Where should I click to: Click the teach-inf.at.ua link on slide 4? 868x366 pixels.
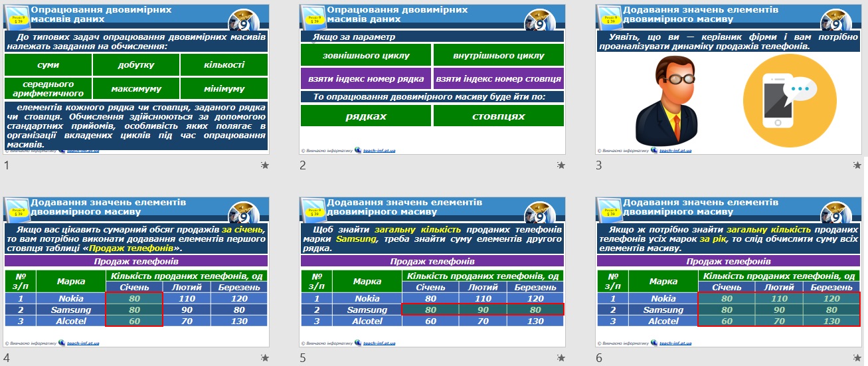[x=83, y=343]
